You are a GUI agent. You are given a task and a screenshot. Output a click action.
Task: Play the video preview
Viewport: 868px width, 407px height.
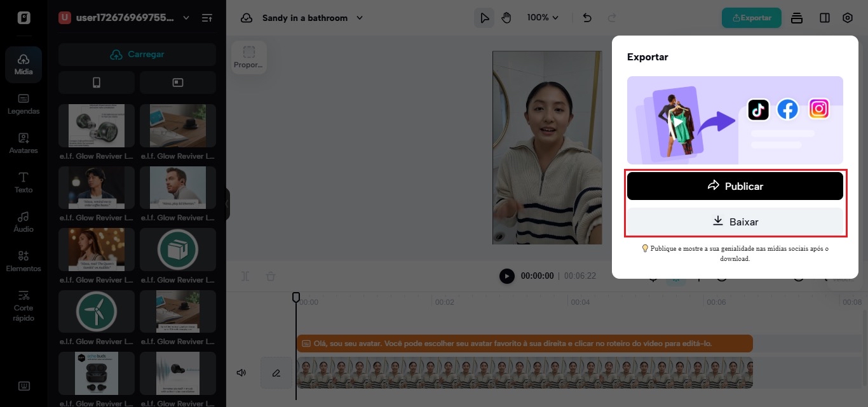(506, 276)
